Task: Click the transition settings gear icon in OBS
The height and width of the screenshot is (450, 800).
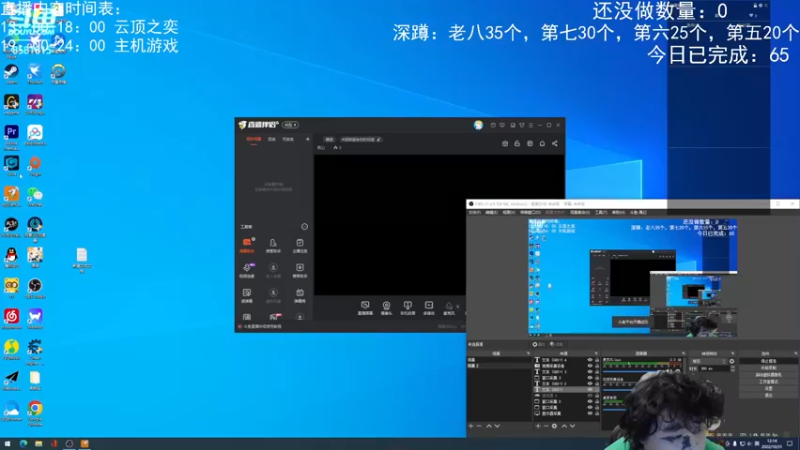Action: coord(732,361)
